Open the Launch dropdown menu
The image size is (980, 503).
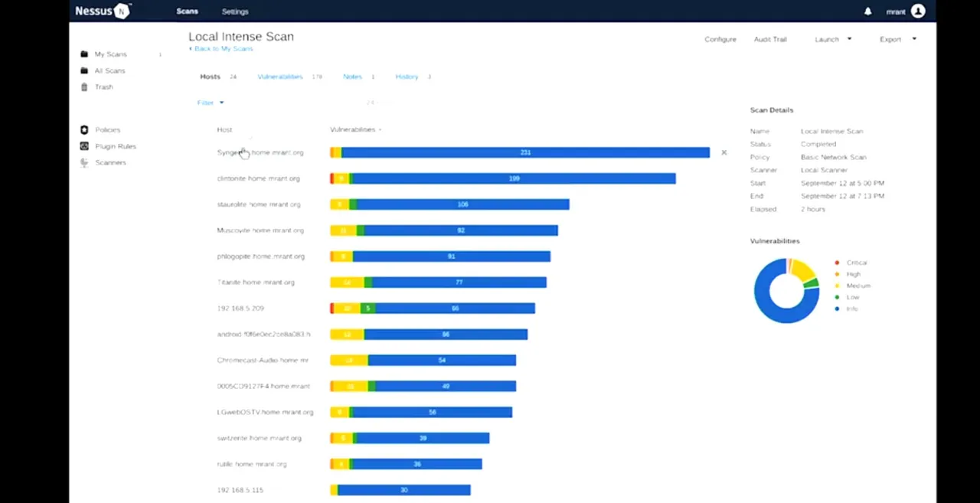(x=833, y=39)
